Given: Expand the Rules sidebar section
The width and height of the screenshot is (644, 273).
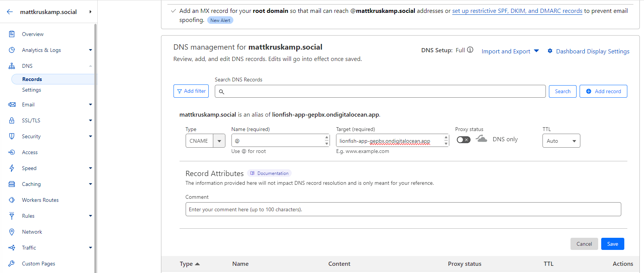Looking at the screenshot, I should tap(91, 216).
